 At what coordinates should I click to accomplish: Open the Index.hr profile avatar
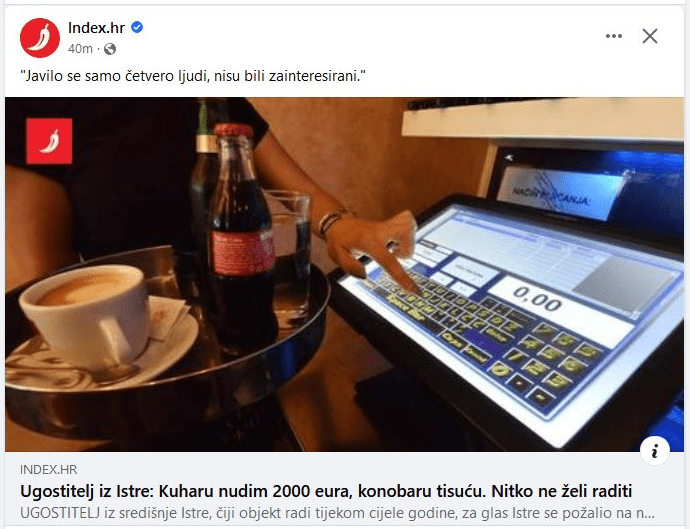tap(40, 38)
